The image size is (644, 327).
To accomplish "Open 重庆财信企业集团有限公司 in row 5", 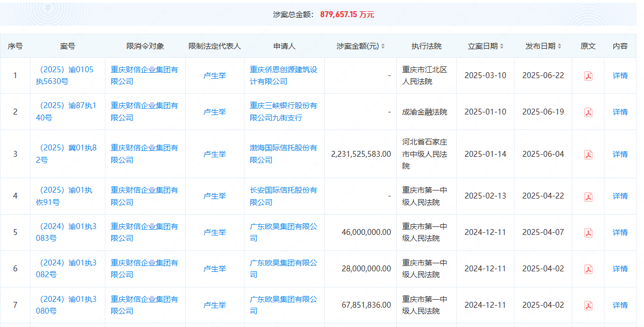I will (144, 232).
